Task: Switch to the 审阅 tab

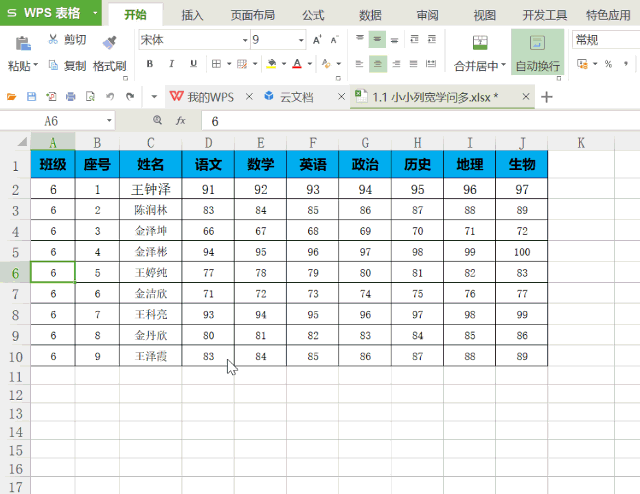Action: point(427,15)
